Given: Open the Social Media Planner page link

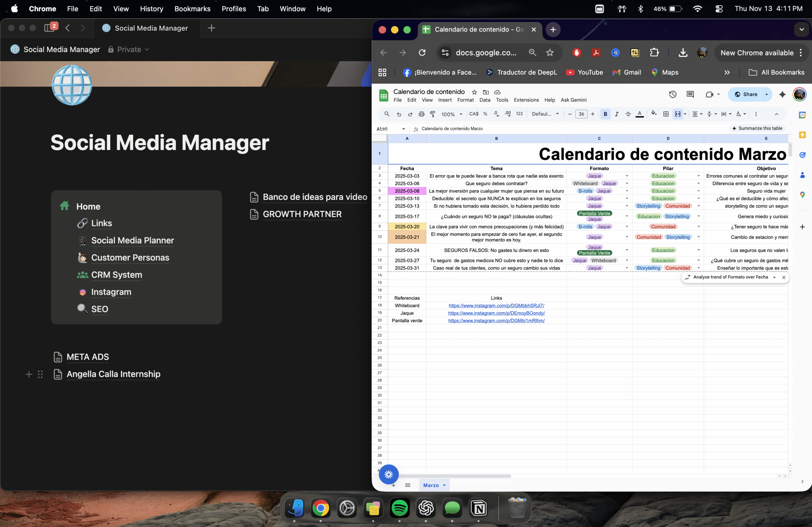Looking at the screenshot, I should click(x=132, y=240).
